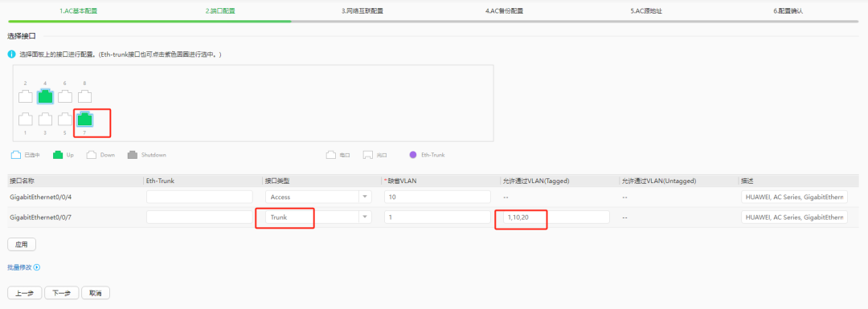Select port 2 on the panel
The image size is (868, 309).
(26, 97)
